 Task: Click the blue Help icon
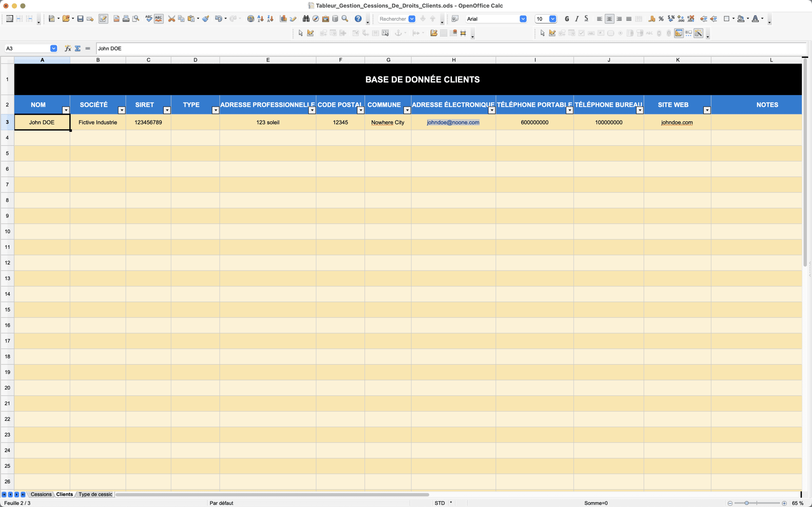[x=358, y=19]
